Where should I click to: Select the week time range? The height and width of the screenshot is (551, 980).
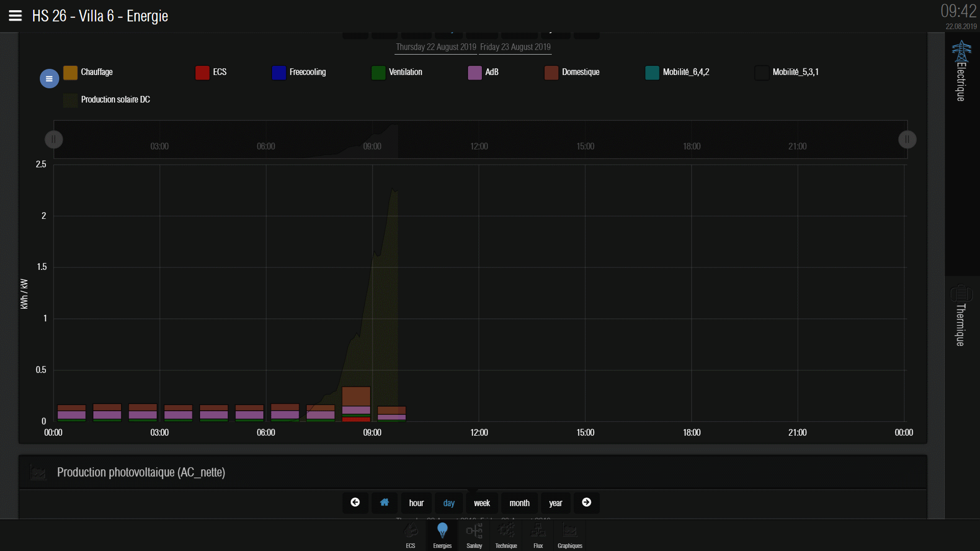(x=482, y=503)
